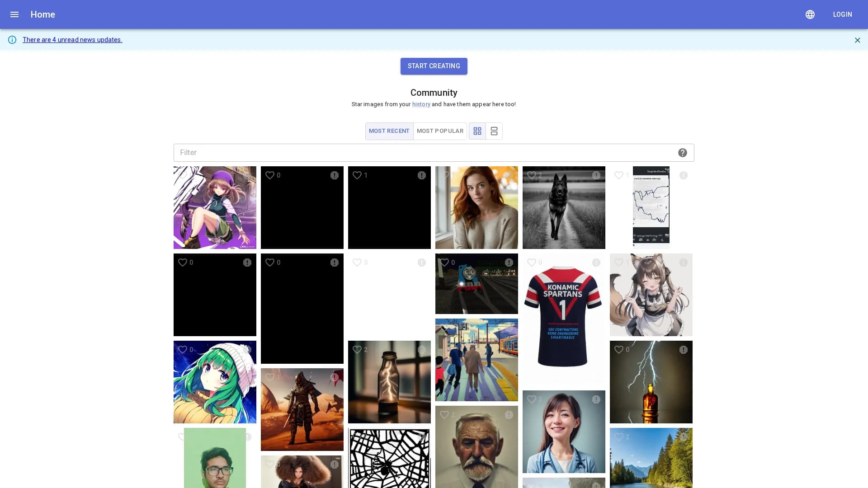Open the filter help question mark icon

tap(683, 153)
